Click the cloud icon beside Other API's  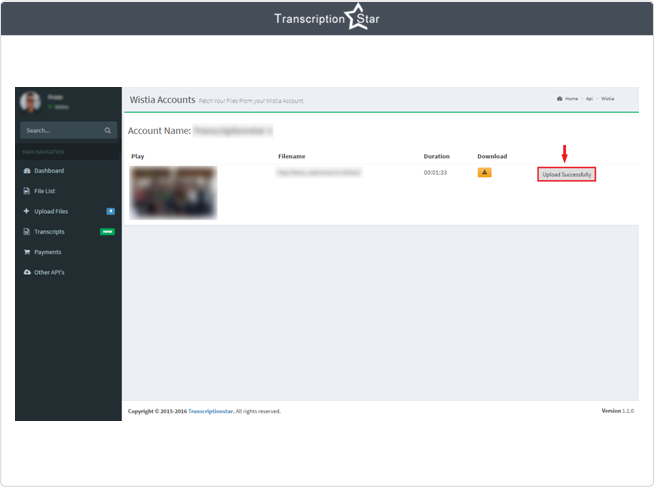click(x=27, y=272)
